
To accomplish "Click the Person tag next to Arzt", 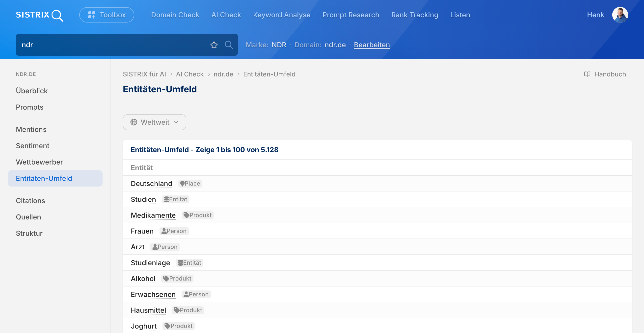I will point(165,247).
